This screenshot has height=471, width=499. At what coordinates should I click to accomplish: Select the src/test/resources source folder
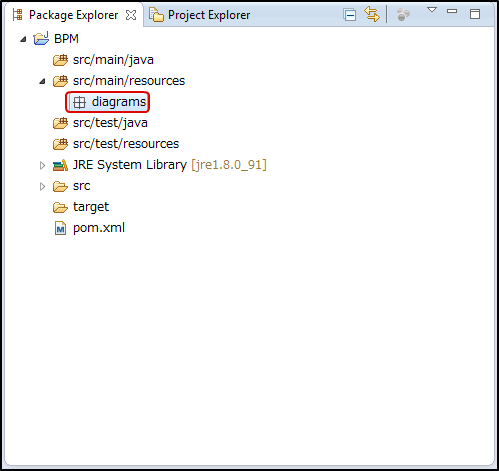[126, 144]
